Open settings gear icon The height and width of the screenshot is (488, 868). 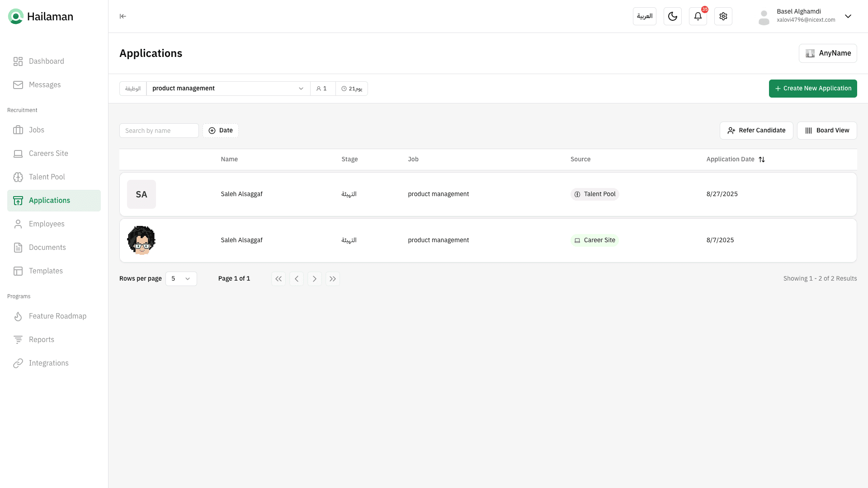pyautogui.click(x=723, y=16)
